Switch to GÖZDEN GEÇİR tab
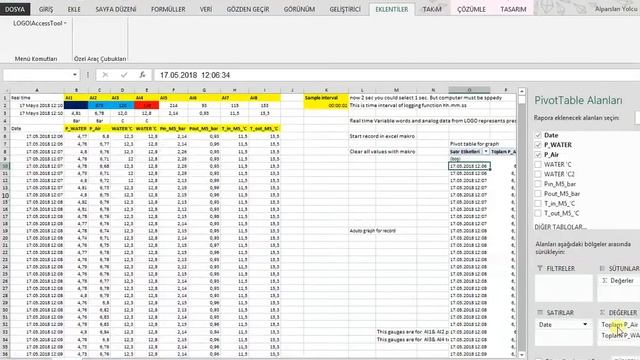This screenshot has width=640, height=360. click(x=248, y=9)
